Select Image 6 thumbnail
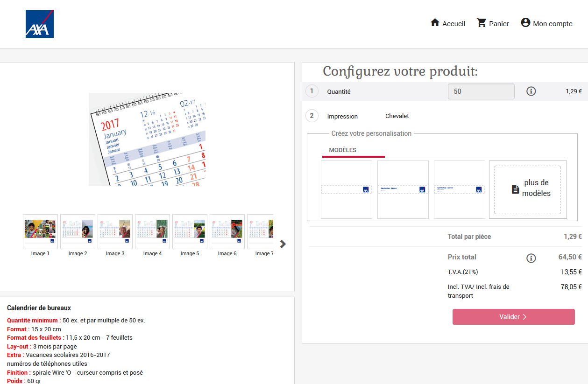Viewport: 588px width, 384px height. click(x=227, y=232)
